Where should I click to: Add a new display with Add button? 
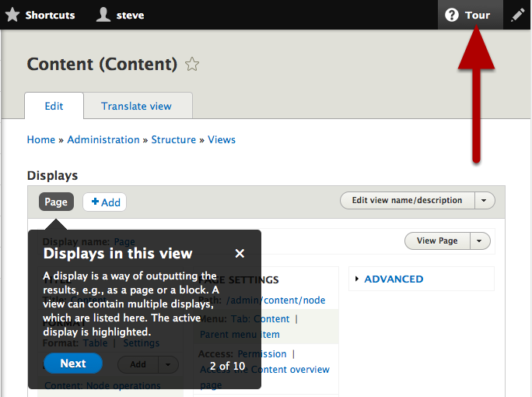pyautogui.click(x=105, y=202)
